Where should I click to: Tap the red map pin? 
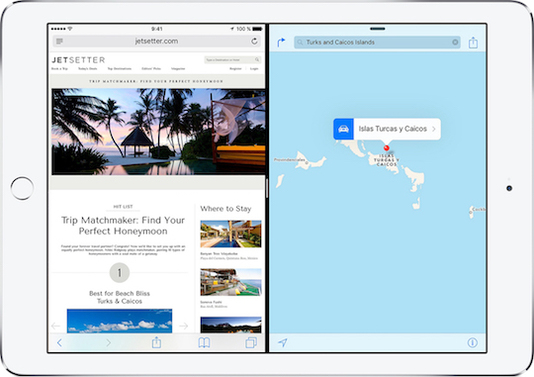click(386, 148)
